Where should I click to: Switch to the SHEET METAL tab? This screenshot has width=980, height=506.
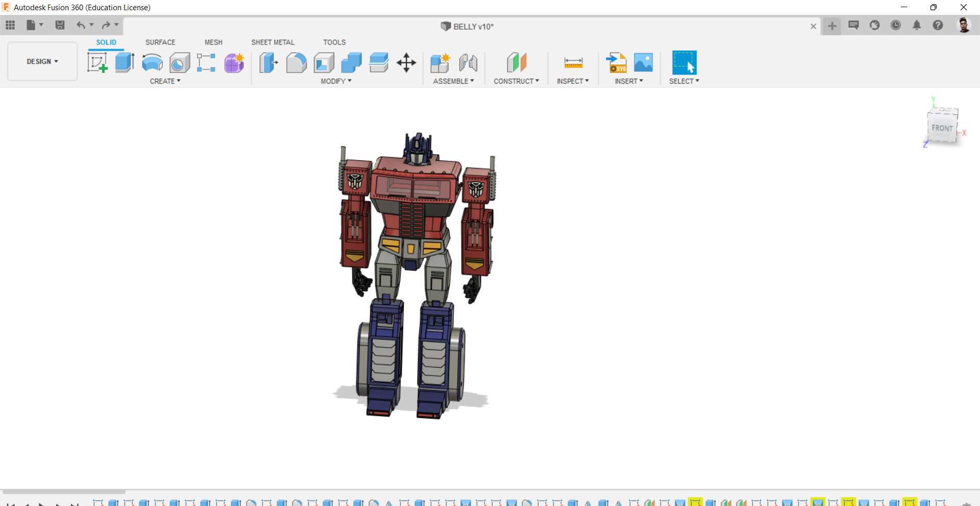[273, 42]
